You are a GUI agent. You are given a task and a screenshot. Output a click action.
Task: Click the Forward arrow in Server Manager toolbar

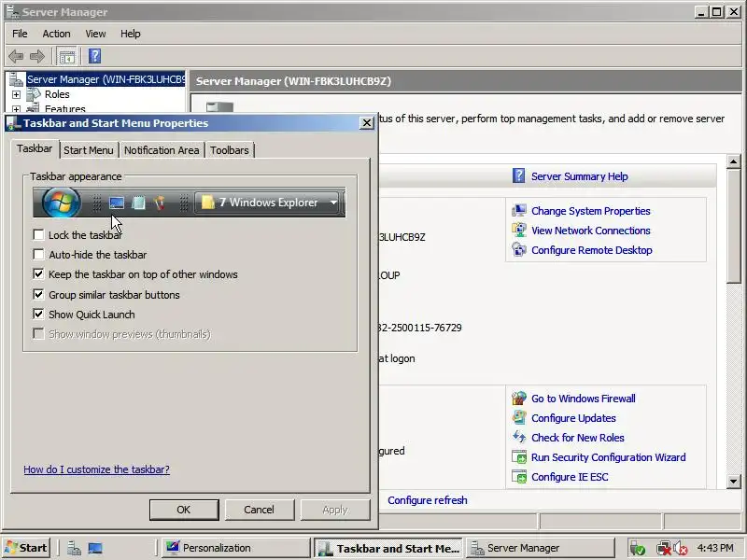pyautogui.click(x=37, y=56)
